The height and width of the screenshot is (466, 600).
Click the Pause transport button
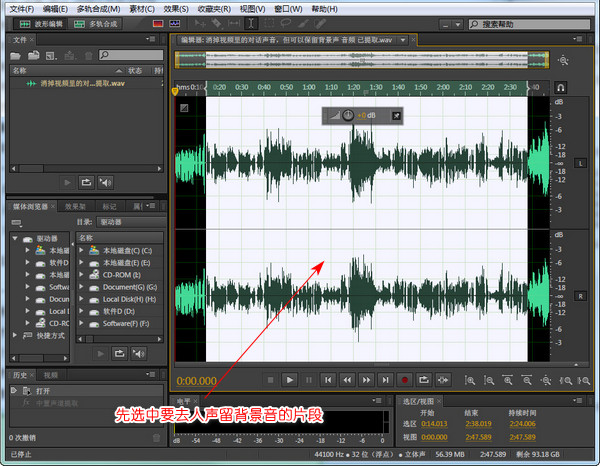click(x=309, y=380)
